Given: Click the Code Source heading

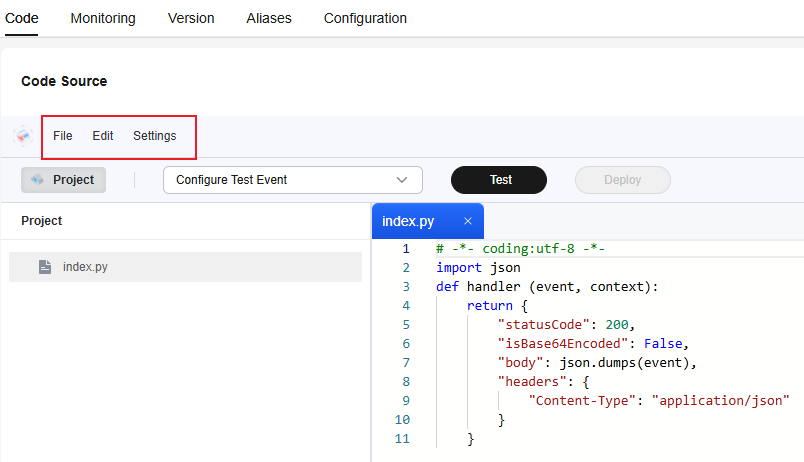Looking at the screenshot, I should [64, 81].
